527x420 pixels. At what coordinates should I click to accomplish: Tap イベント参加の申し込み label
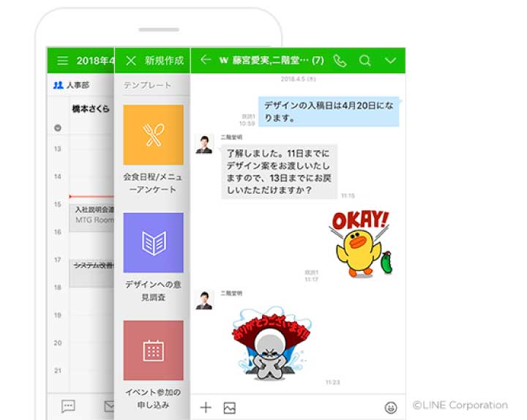coord(153,399)
